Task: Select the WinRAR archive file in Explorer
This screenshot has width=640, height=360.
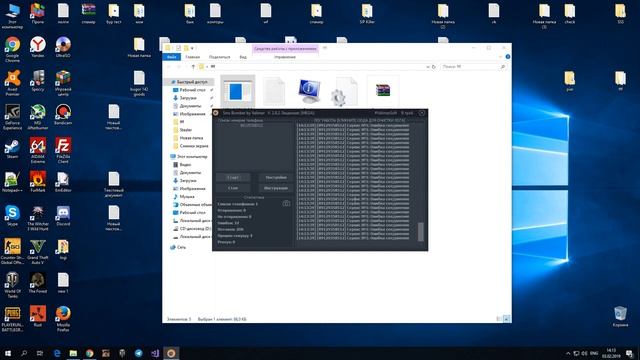Action: click(x=383, y=91)
